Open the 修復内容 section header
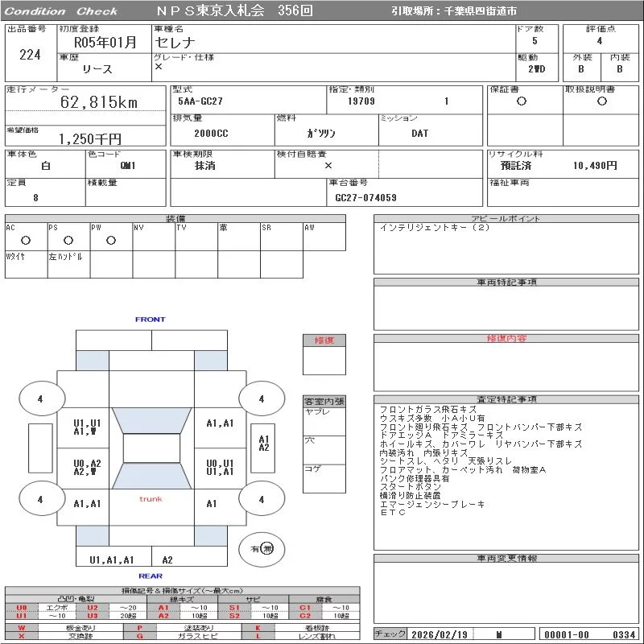The width and height of the screenshot is (644, 644). pos(506,339)
